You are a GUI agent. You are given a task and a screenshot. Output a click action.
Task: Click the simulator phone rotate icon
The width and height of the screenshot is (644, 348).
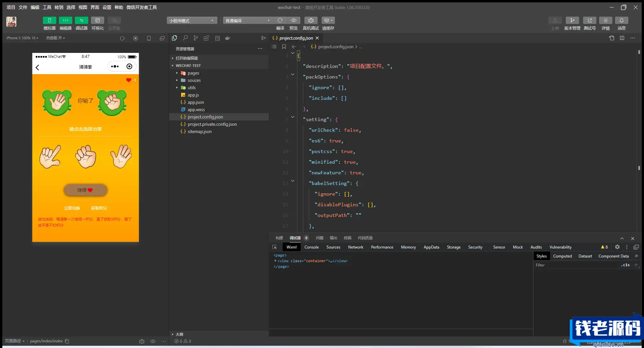[x=149, y=38]
